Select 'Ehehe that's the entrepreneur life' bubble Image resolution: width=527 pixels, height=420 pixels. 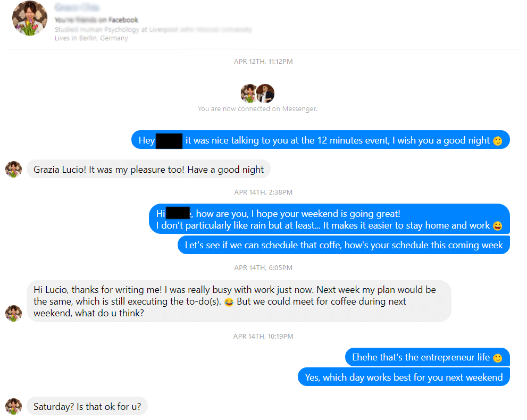click(x=427, y=357)
